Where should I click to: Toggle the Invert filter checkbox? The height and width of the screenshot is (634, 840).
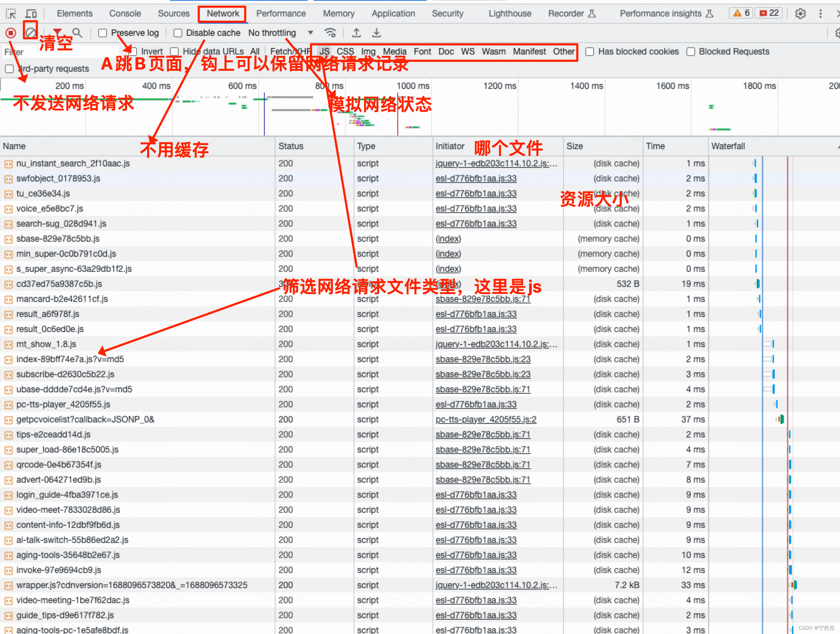pos(133,52)
